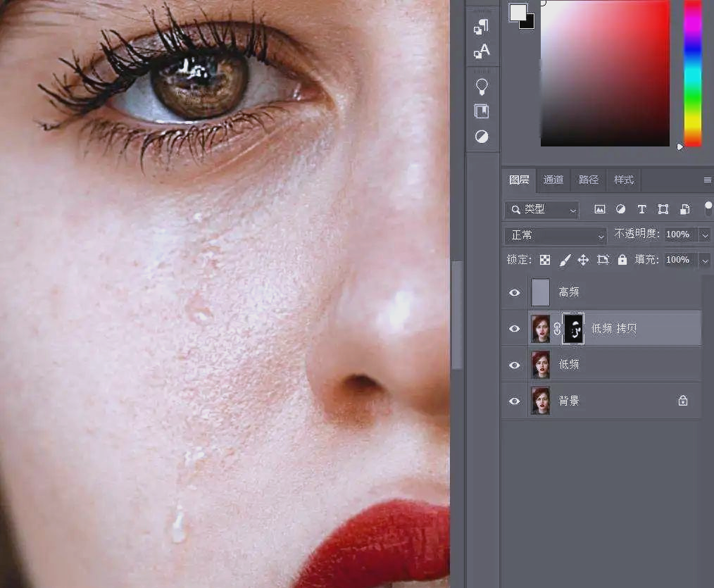Open the Paragraph Styles panel icon
Screen dimensions: 714x588
click(x=482, y=27)
